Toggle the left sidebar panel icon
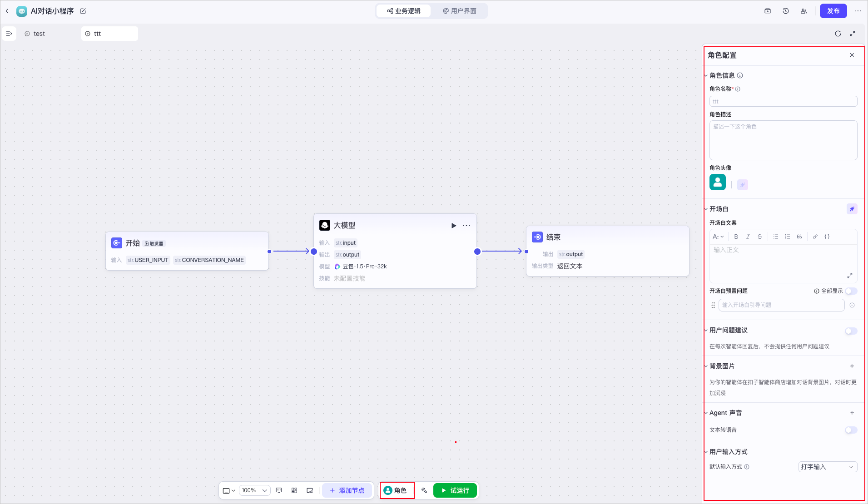 9,34
